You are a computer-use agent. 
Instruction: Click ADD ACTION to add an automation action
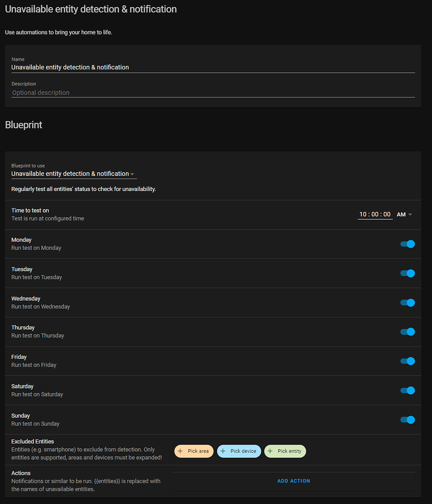293,481
